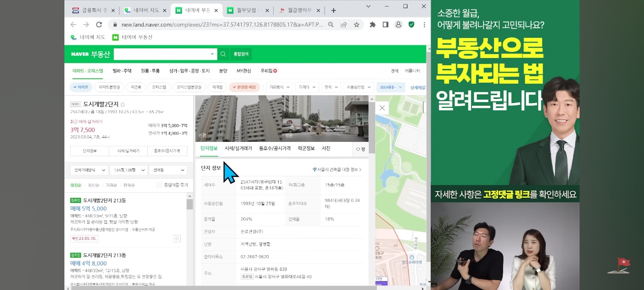Open 서울시 건축물 대장 정보 link
Screen dimensions: 644x290
[337, 170]
